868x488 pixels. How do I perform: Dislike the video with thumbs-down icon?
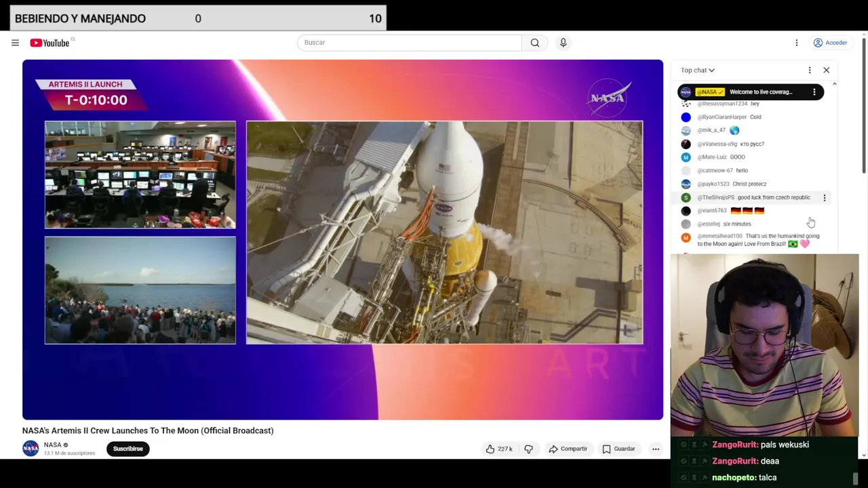coord(528,449)
